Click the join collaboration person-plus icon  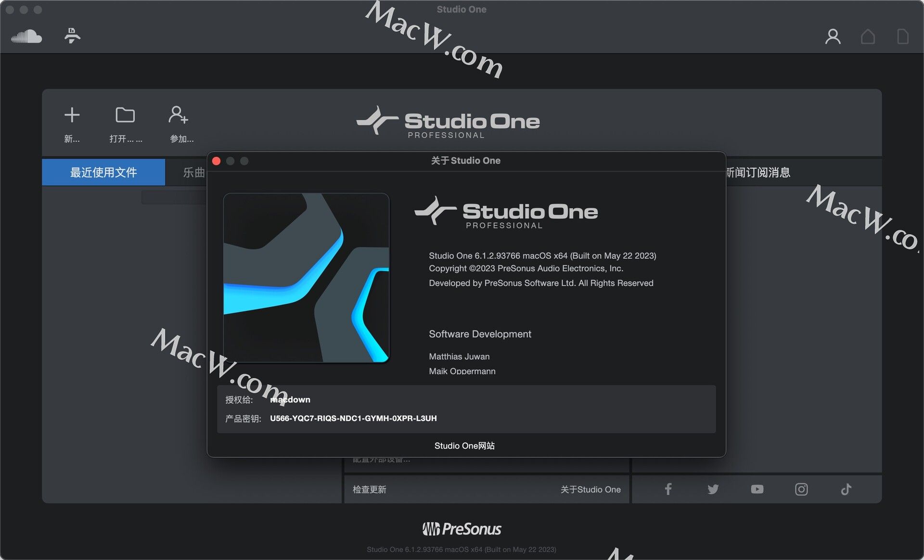179,115
